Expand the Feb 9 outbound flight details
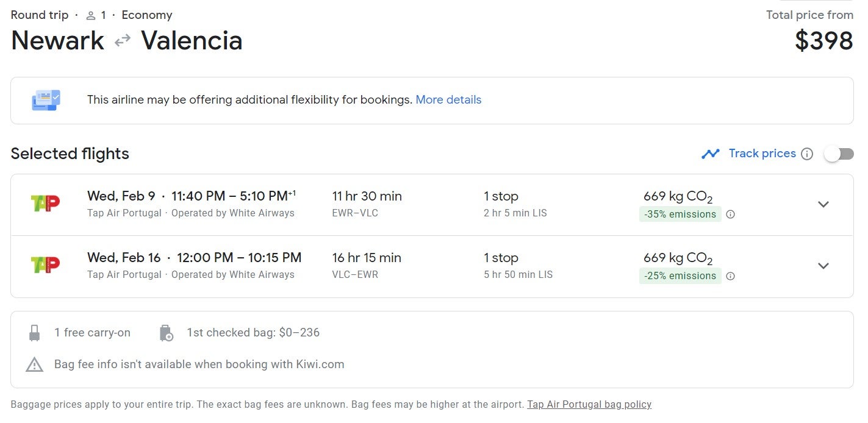 pos(823,204)
